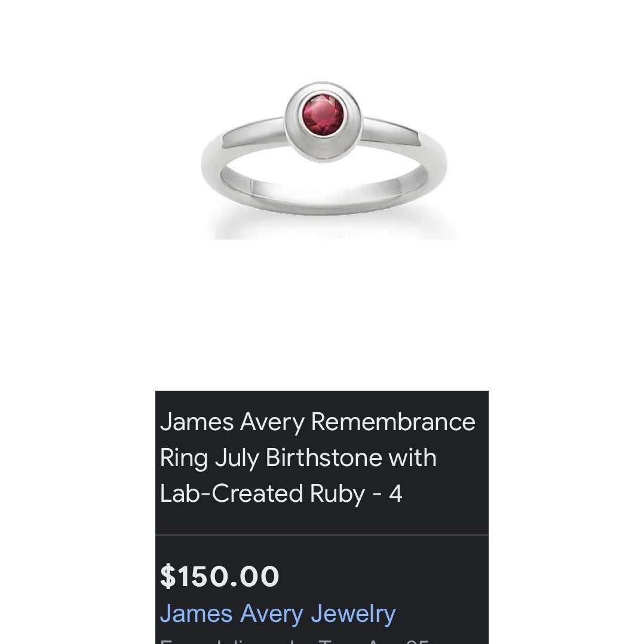Click the red ruby gemstone on ring
Screen dimensions: 644x644
pyautogui.click(x=323, y=115)
